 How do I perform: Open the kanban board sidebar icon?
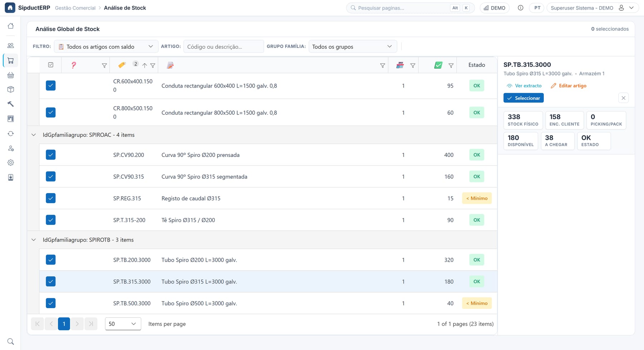[x=11, y=119]
